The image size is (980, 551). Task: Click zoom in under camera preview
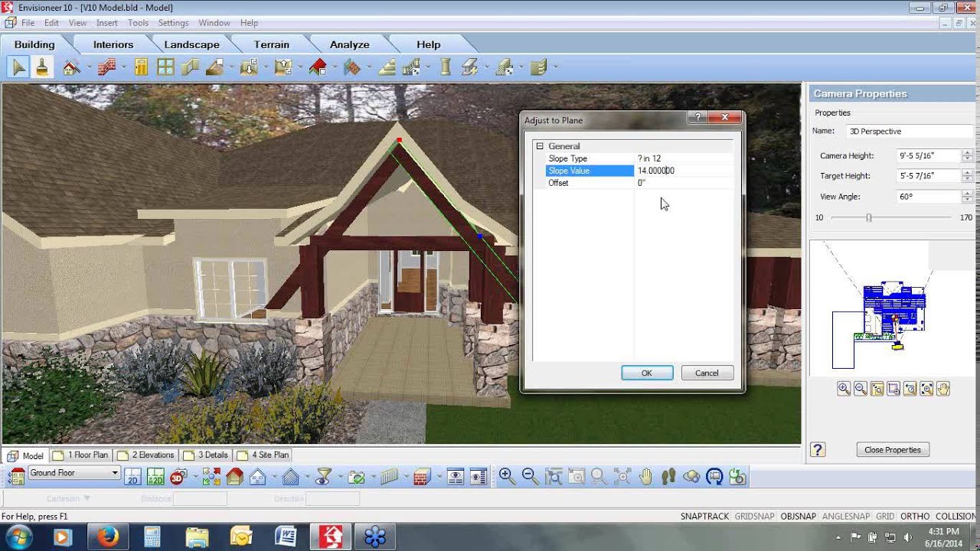coord(844,389)
